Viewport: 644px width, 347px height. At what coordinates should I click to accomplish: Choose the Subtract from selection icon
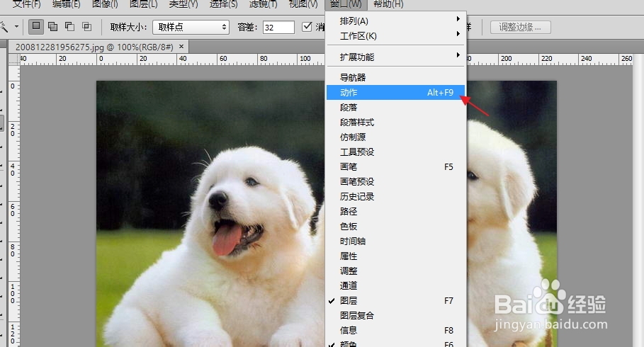click(x=70, y=27)
